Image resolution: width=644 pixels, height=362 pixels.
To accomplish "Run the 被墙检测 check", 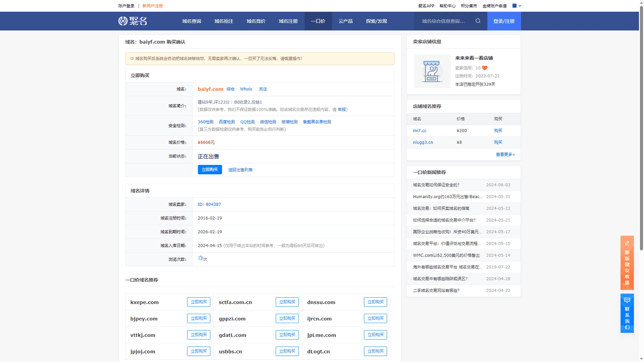I will pos(289,122).
